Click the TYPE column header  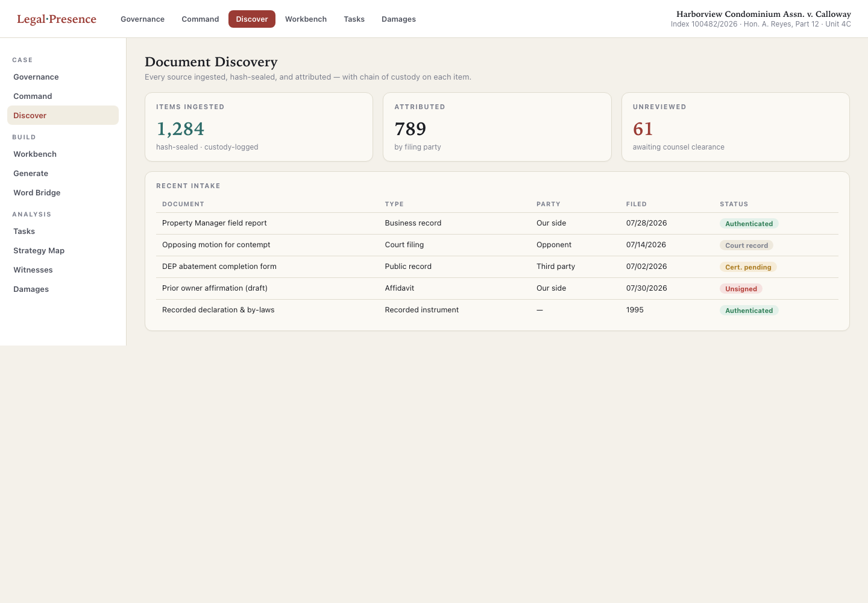click(394, 204)
